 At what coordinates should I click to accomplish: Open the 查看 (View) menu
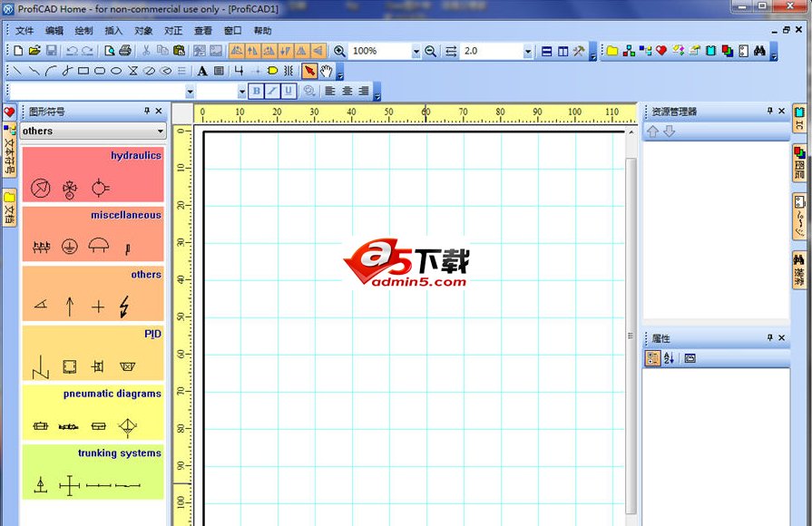[203, 31]
